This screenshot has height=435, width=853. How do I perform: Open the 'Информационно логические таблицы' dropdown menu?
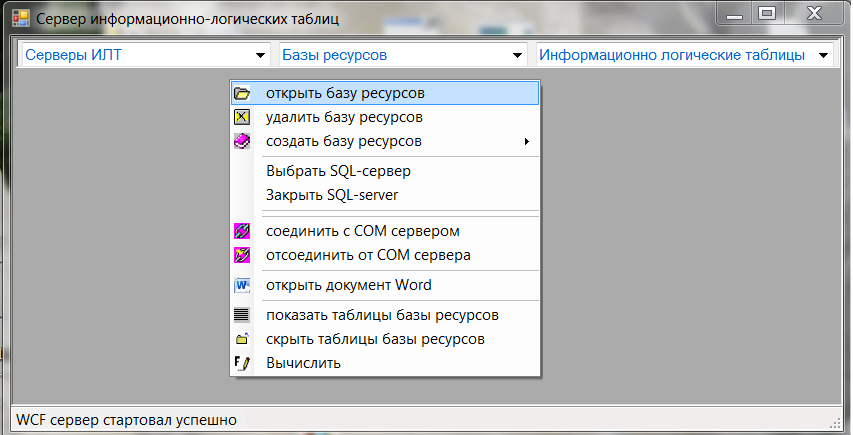[x=684, y=55]
